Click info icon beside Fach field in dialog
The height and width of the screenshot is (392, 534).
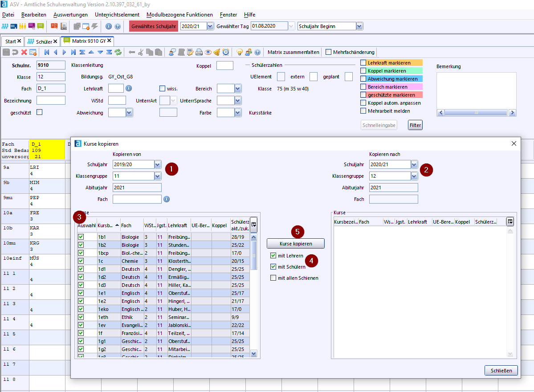[167, 199]
